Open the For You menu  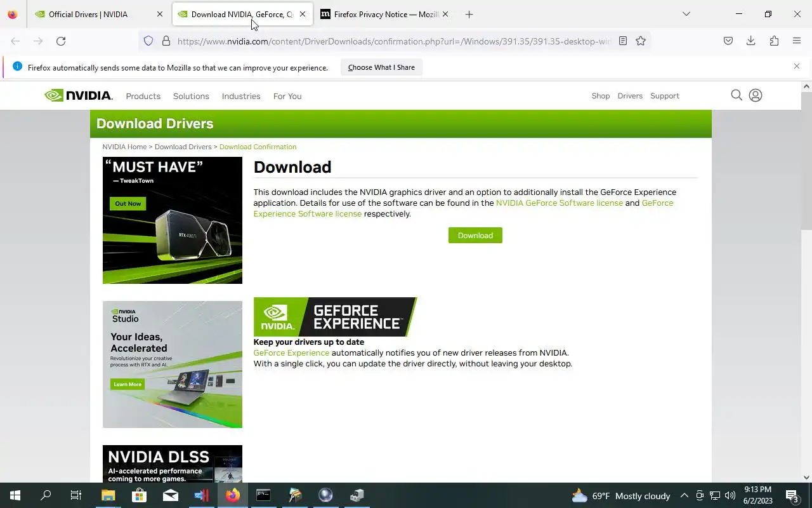click(x=287, y=96)
